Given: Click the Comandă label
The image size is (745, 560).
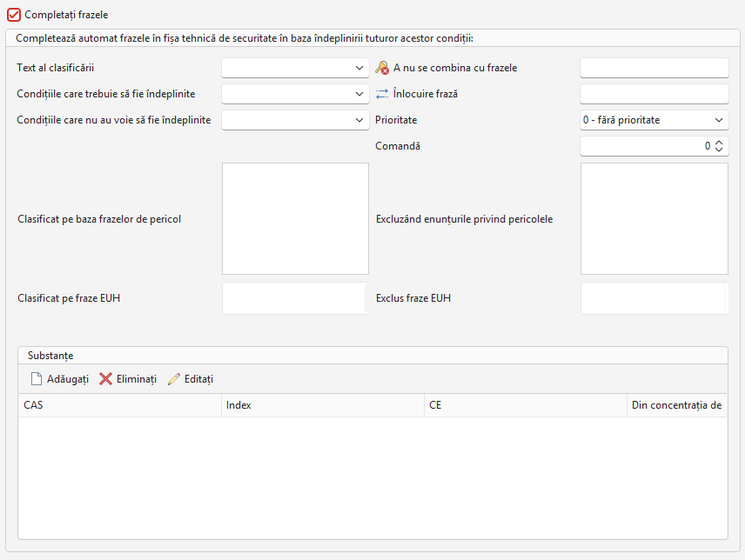Looking at the screenshot, I should (x=398, y=146).
